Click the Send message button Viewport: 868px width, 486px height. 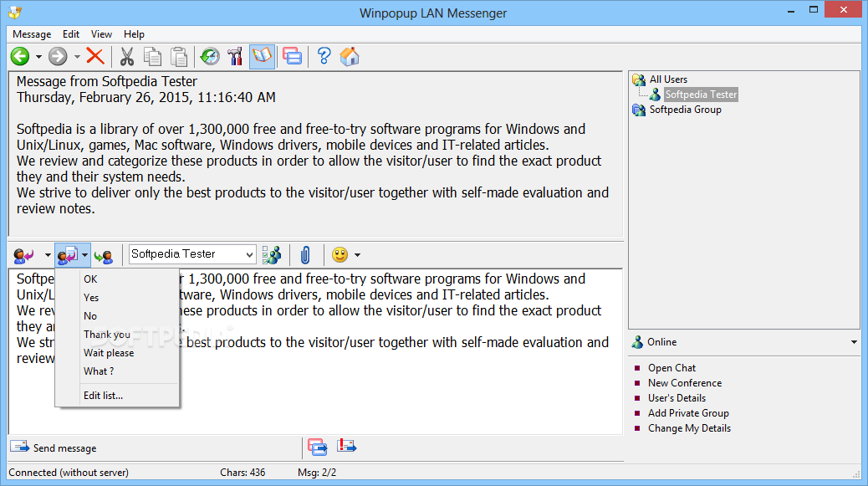(54, 448)
